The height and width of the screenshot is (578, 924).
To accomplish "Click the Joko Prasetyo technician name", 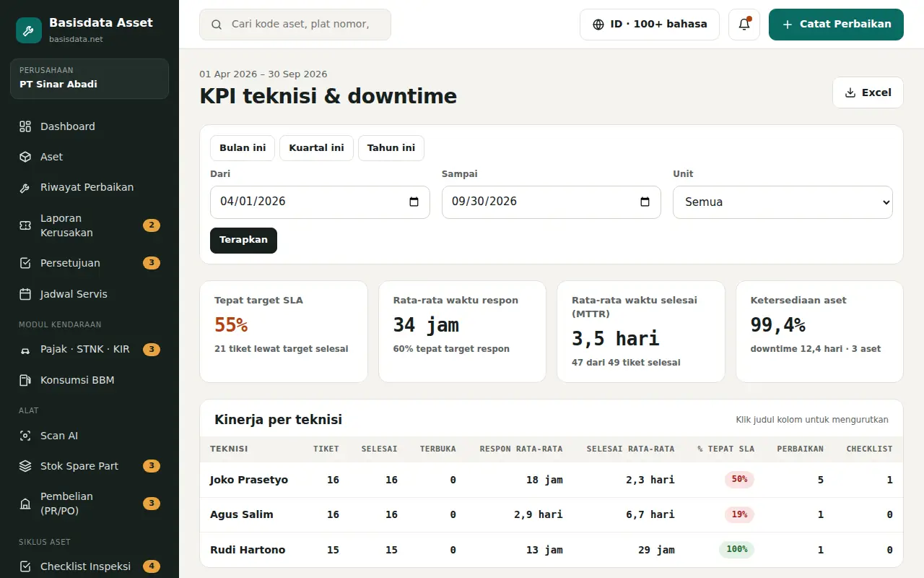I will 249,480.
